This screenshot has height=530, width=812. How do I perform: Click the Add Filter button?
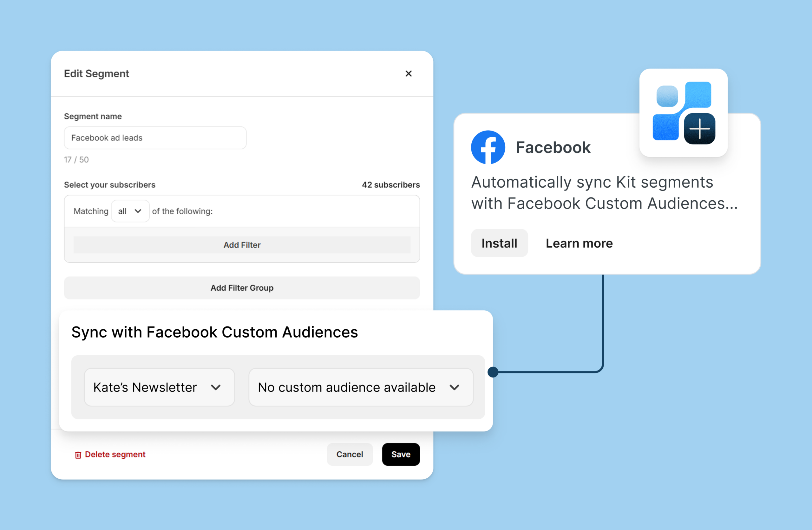242,245
